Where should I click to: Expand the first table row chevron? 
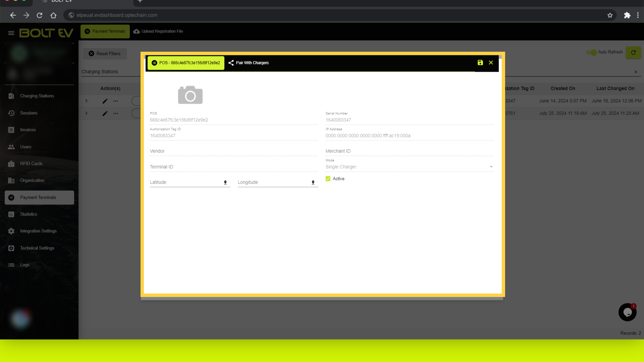click(x=86, y=101)
